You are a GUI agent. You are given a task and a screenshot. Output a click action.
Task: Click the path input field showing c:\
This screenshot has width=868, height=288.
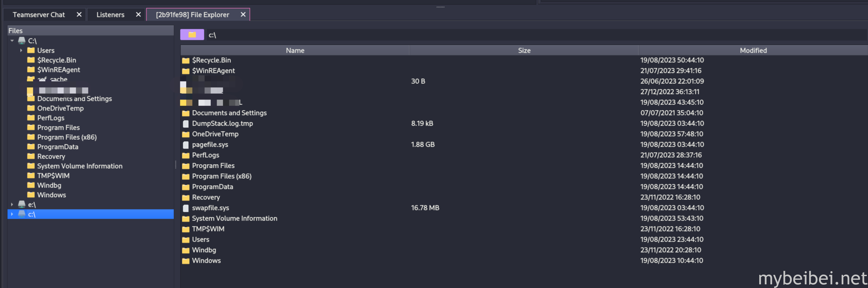pyautogui.click(x=536, y=35)
